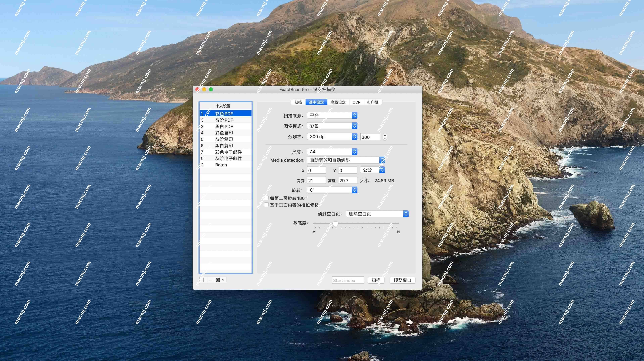644x361 pixels.
Task: Open the 扫描来源 dropdown
Action: point(332,115)
